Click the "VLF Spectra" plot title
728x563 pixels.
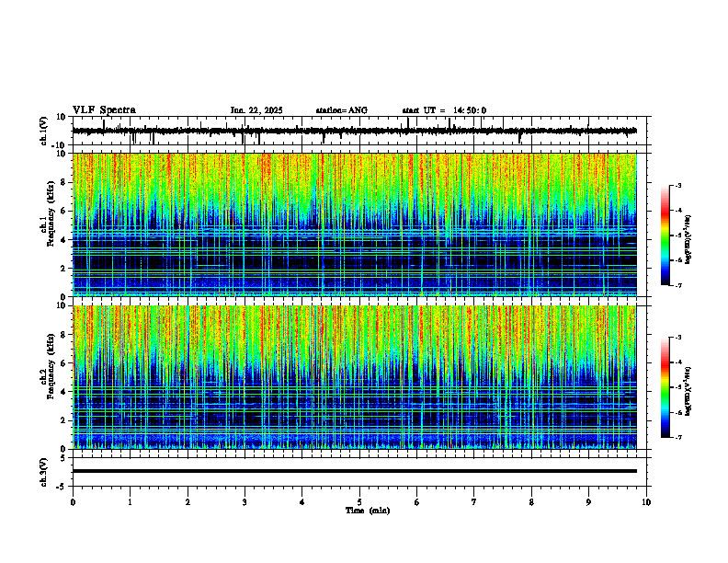[x=104, y=110]
